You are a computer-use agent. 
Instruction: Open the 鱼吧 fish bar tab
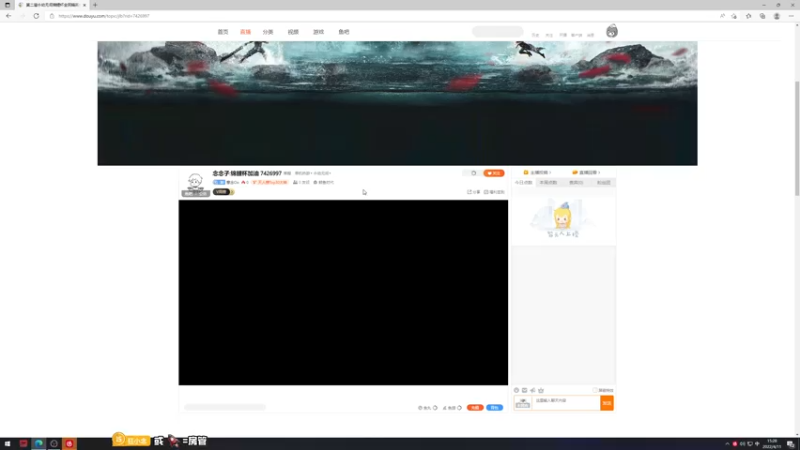click(344, 32)
